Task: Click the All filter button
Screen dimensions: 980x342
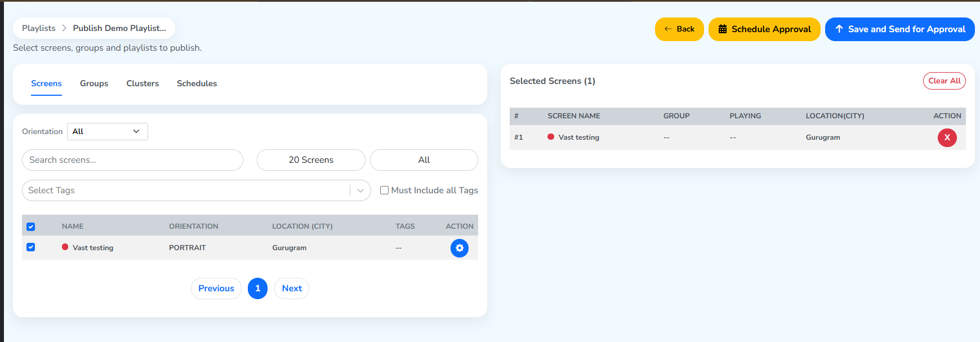Action: [424, 160]
